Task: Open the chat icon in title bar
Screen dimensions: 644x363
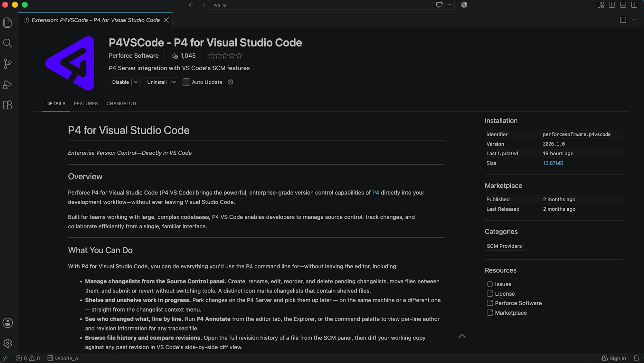Action: coord(440,5)
